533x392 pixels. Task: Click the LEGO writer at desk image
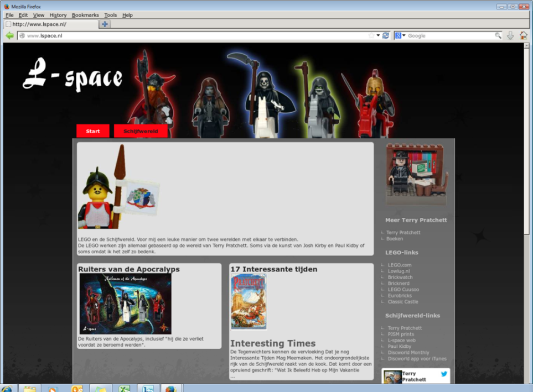tap(417, 174)
